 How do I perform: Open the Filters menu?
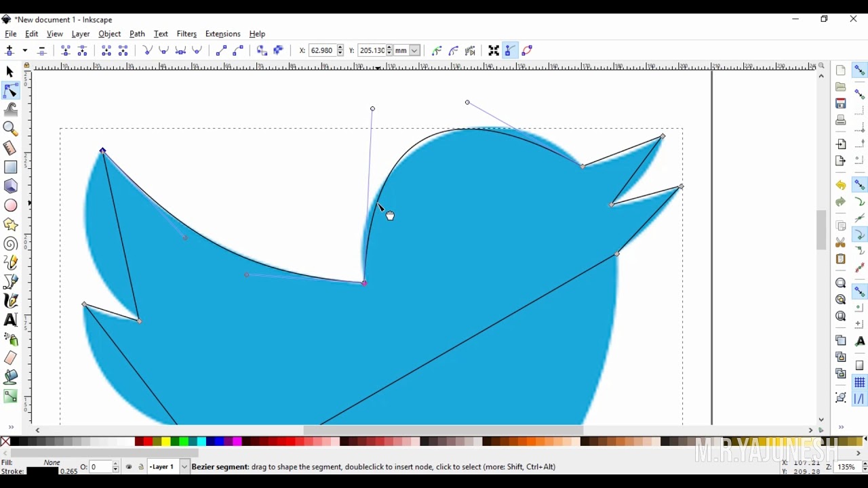pyautogui.click(x=186, y=34)
